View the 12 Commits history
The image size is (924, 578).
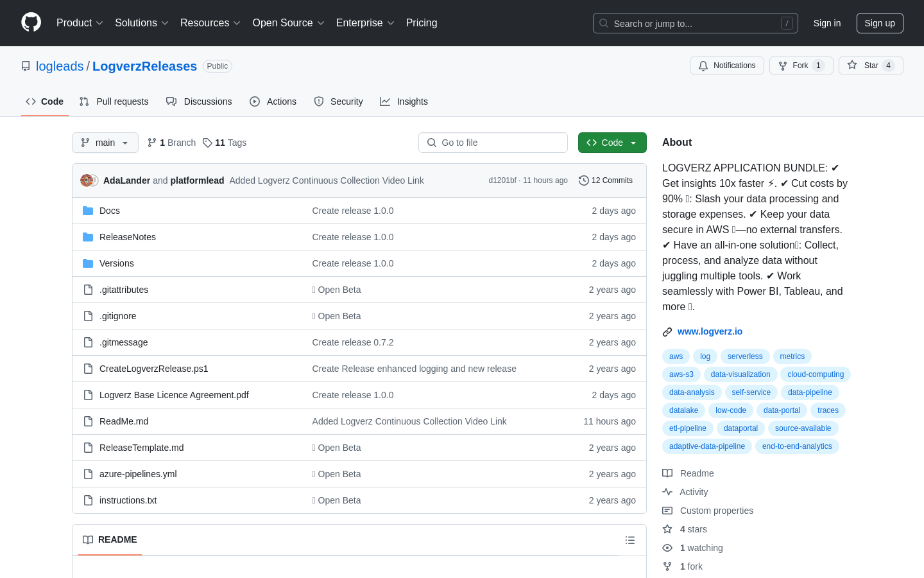coord(606,180)
